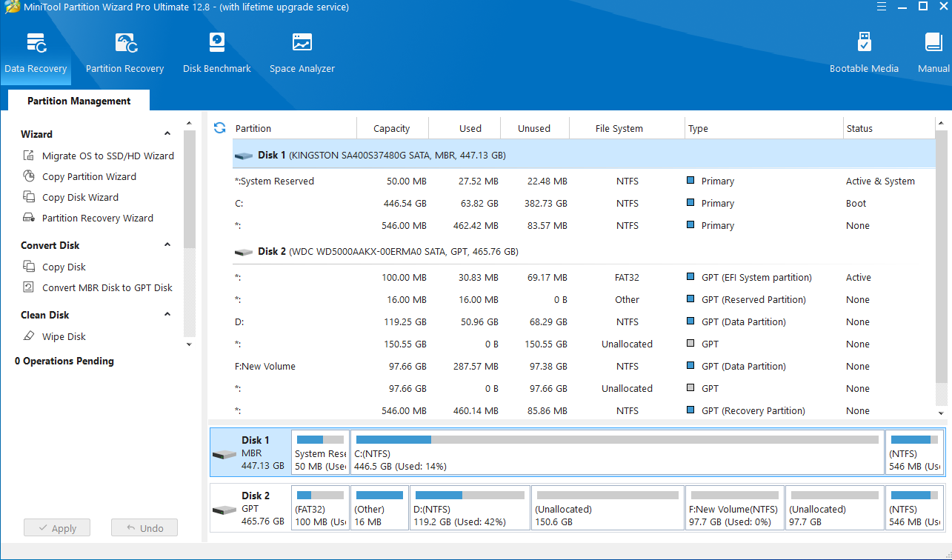Click the 0 Operations Pending label

pos(64,361)
